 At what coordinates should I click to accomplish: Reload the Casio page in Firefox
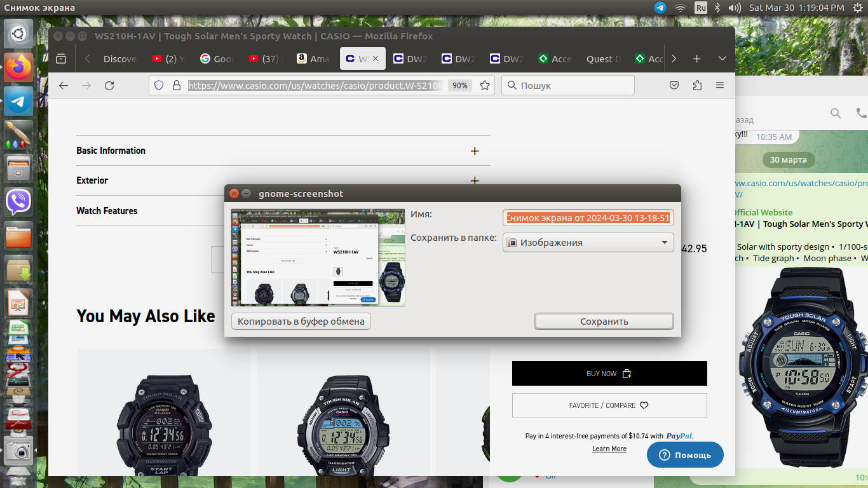[x=109, y=85]
